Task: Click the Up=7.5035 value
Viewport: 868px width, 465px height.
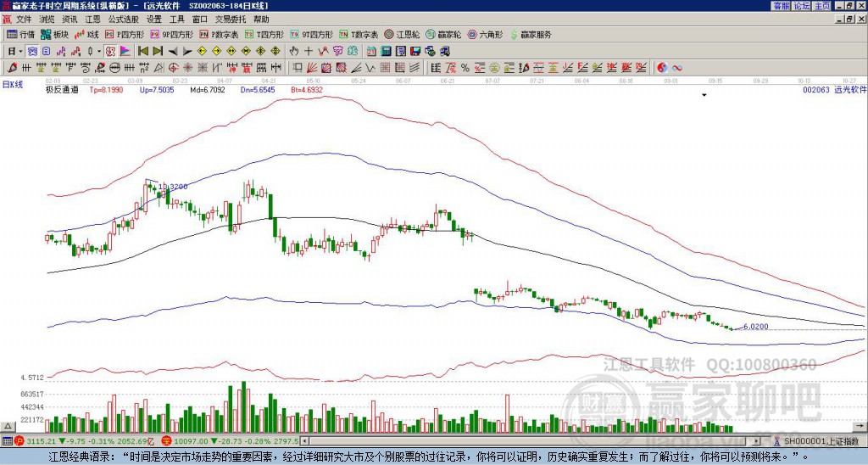Action: coord(157,89)
